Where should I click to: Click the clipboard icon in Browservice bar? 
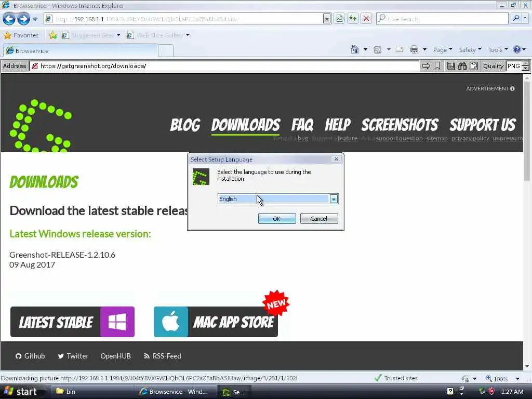474,66
